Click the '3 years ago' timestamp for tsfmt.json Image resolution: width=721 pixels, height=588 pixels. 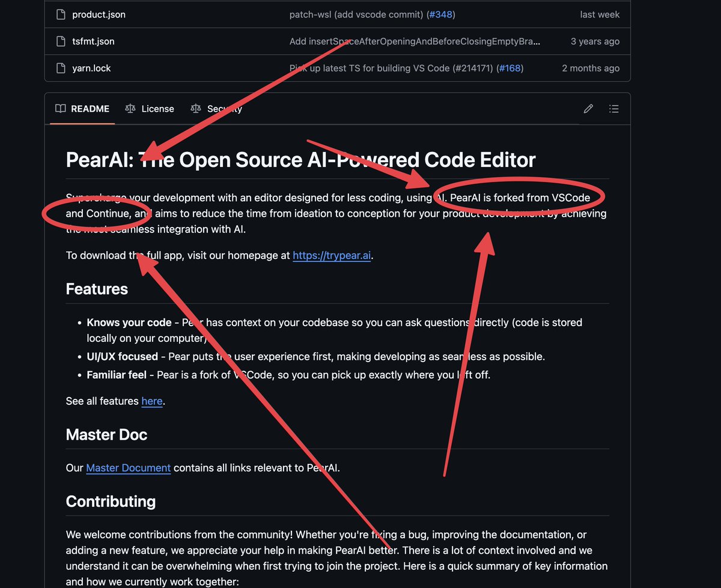point(595,41)
